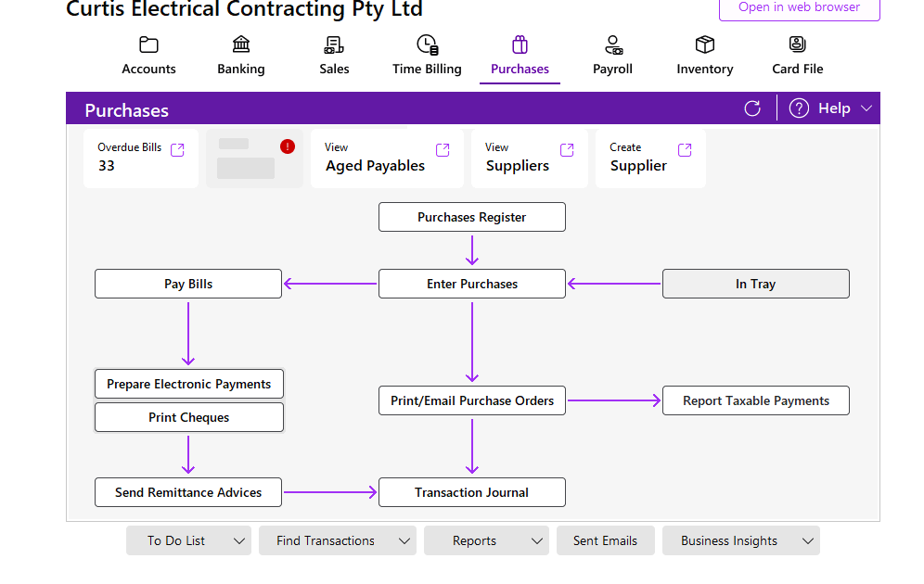Open the Overdue Bills external link icon

click(x=178, y=149)
